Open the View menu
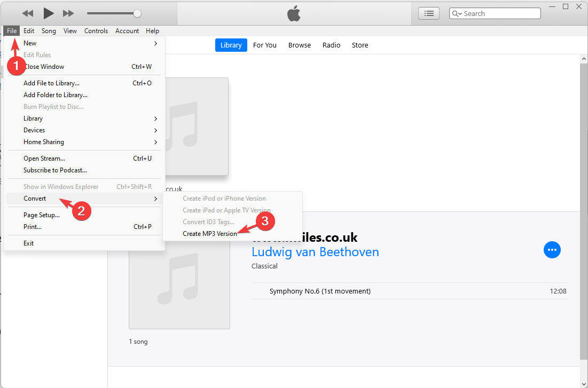 [70, 31]
